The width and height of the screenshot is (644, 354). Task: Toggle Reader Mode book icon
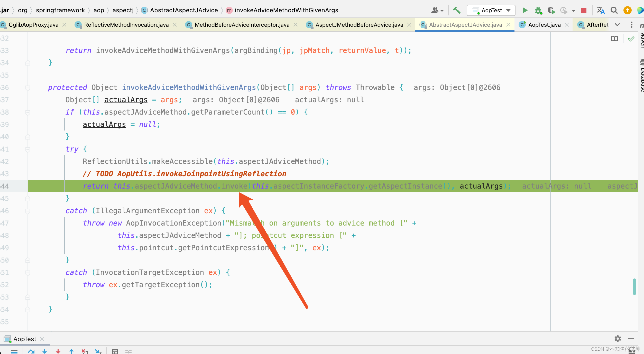614,39
